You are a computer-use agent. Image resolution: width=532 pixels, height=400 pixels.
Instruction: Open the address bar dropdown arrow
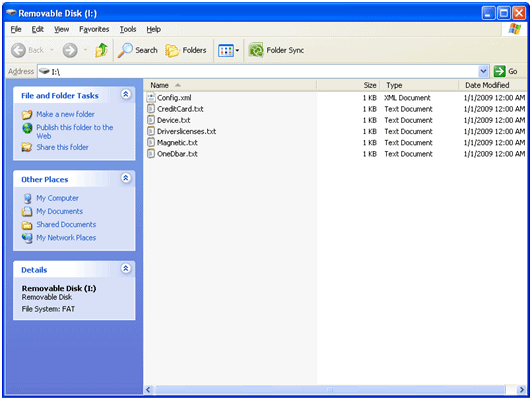click(483, 71)
